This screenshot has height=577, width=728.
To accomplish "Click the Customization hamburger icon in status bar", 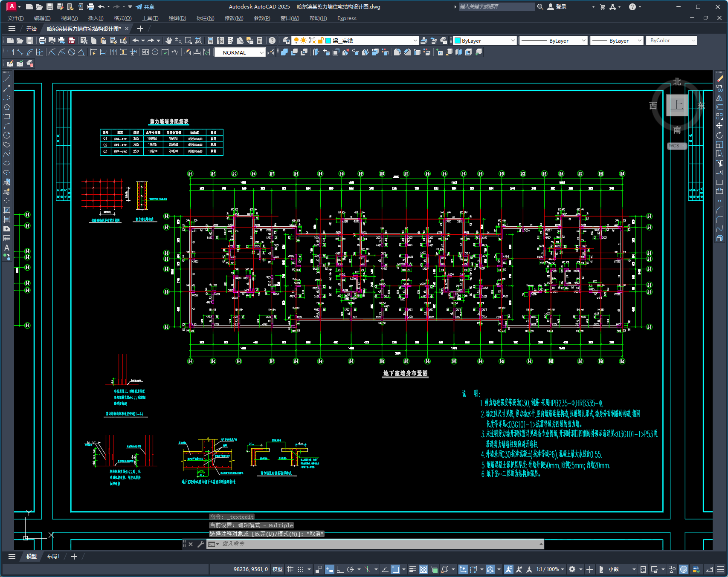I will tap(720, 569).
